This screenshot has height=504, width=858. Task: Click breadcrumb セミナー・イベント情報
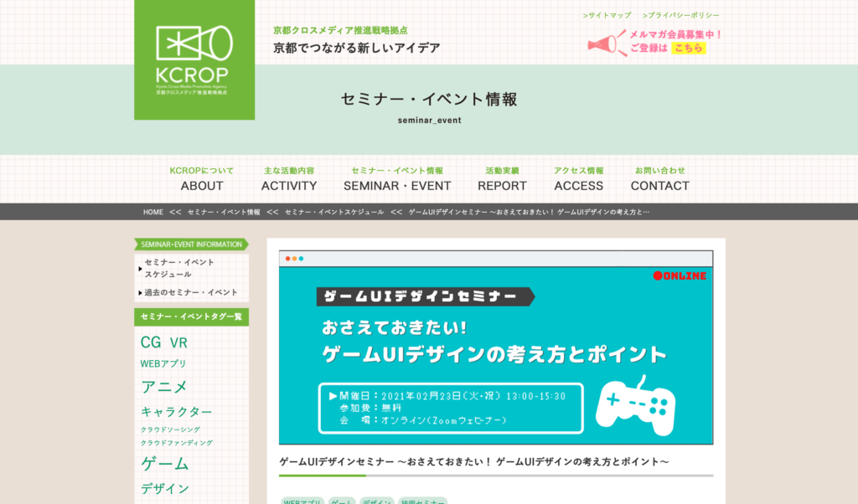point(224,212)
